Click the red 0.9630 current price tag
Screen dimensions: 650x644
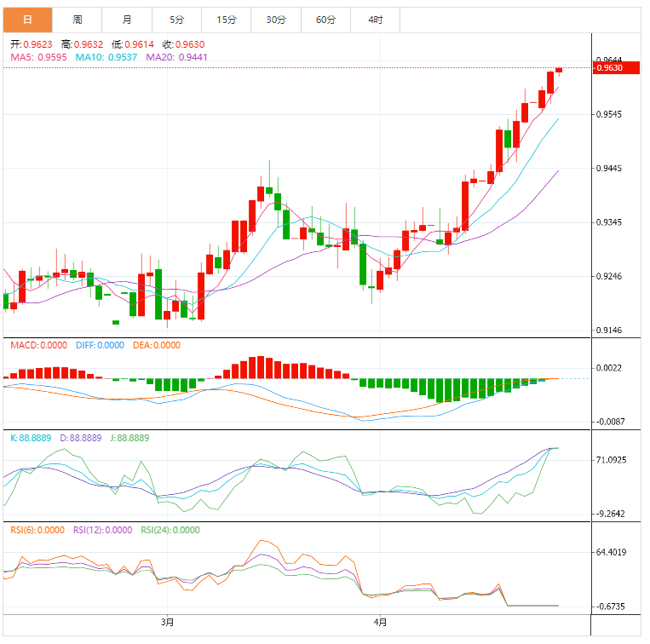(617, 68)
